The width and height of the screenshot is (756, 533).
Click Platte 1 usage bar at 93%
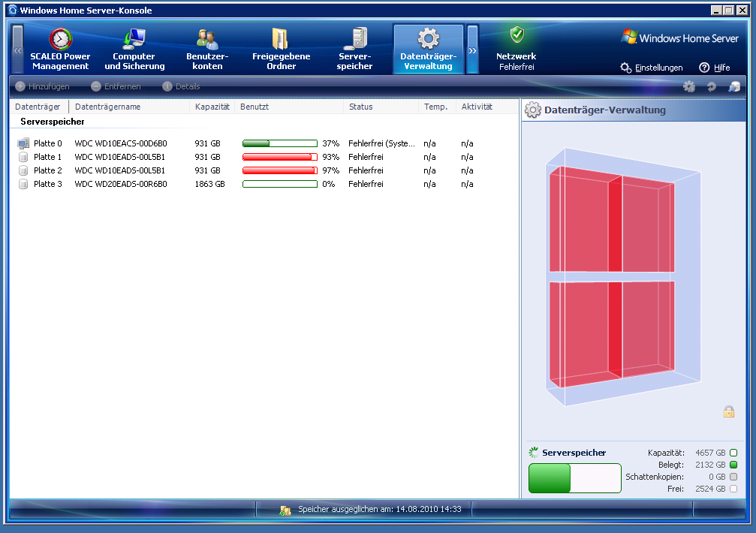coord(279,157)
